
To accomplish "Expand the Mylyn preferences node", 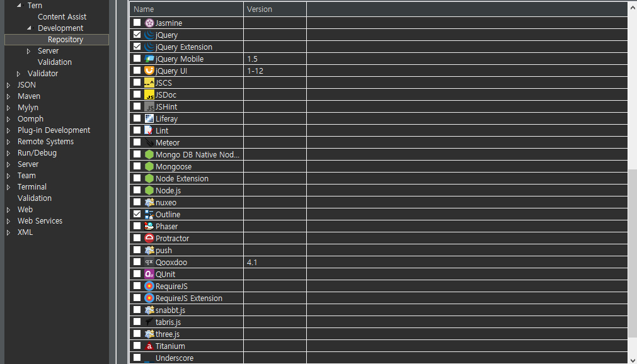I will (9, 108).
